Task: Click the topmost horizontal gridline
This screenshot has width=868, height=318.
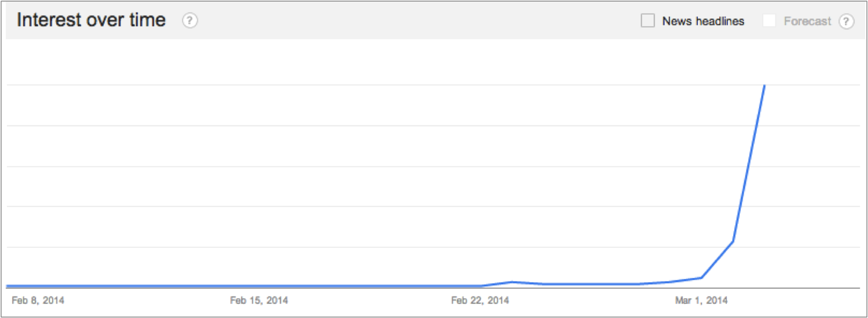Action: coord(413,85)
